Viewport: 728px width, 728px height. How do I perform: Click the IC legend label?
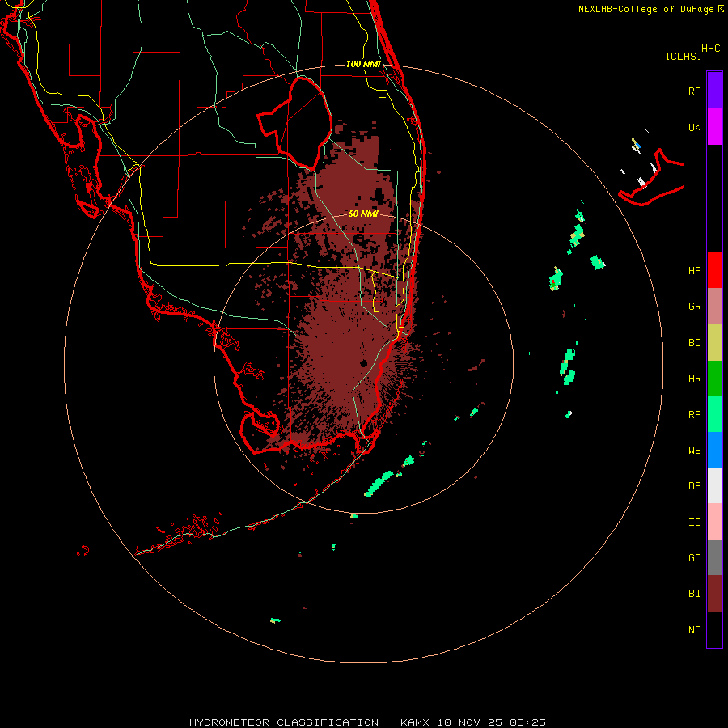point(694,523)
